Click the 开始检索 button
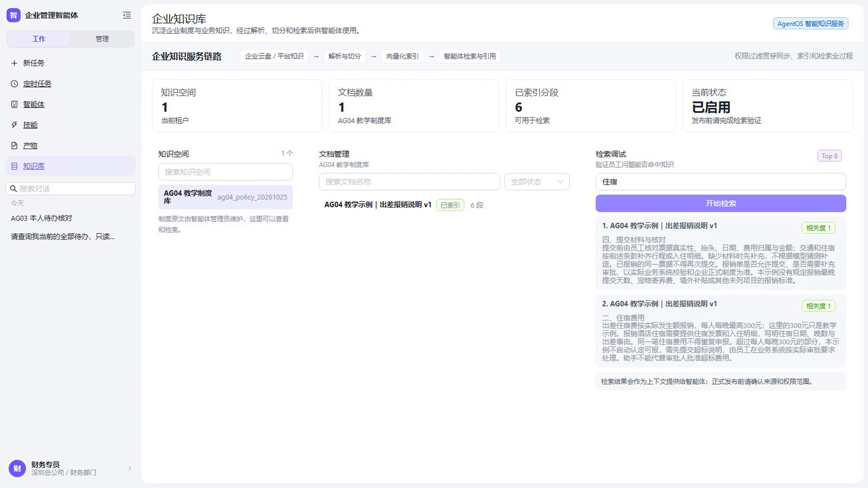This screenshot has height=488, width=868. (x=721, y=203)
